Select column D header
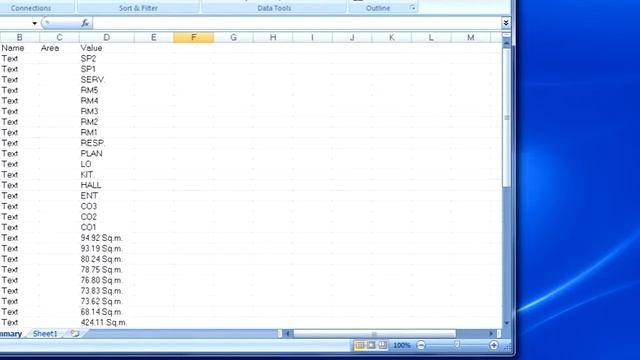The image size is (640, 360). (x=107, y=38)
